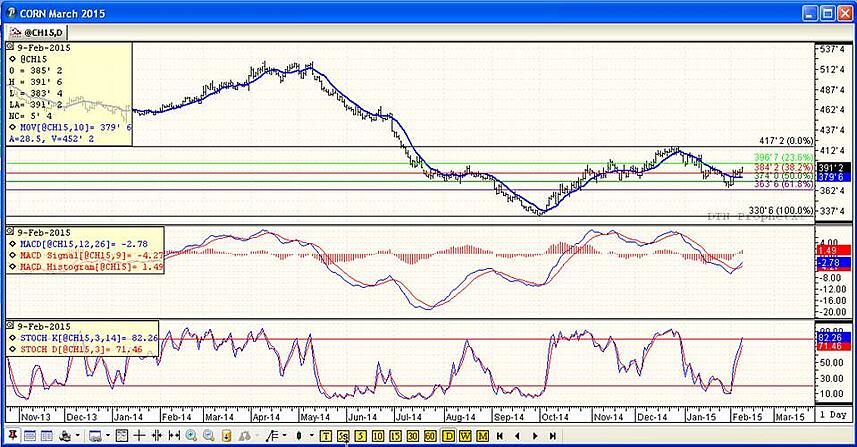This screenshot has height=447, width=857.
Task: Step chart back one bar
Action: pos(517,436)
